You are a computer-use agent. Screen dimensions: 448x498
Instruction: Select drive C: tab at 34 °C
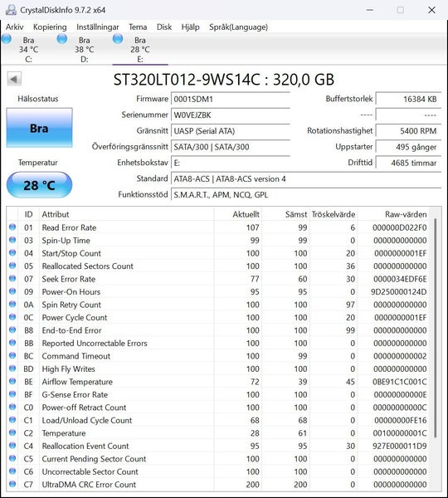tap(28, 49)
